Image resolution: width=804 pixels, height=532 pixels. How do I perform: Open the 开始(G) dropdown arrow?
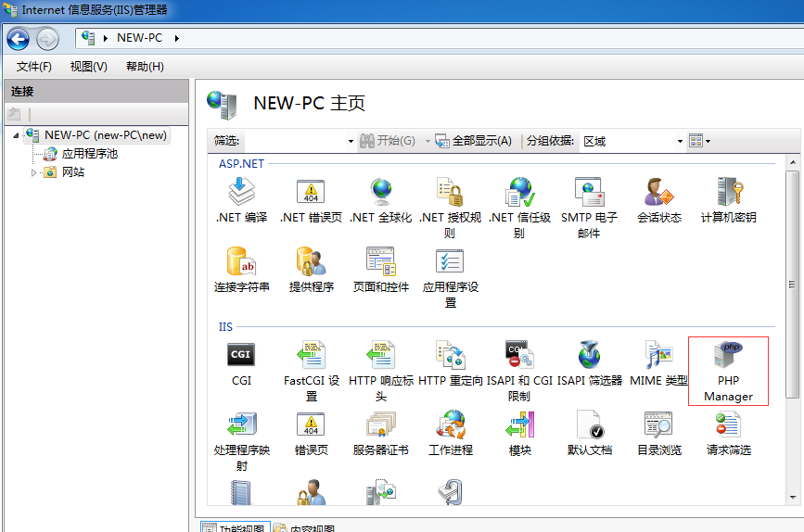pyautogui.click(x=428, y=141)
